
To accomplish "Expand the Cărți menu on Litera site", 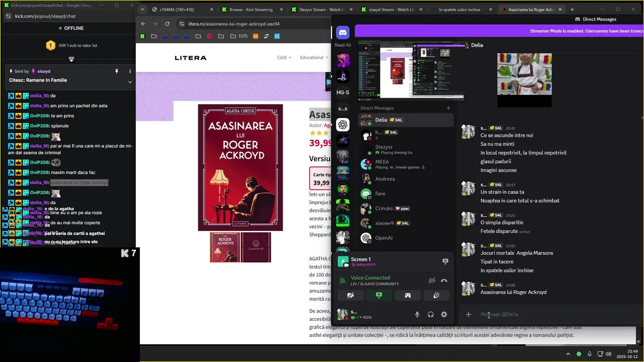I will click(x=284, y=57).
